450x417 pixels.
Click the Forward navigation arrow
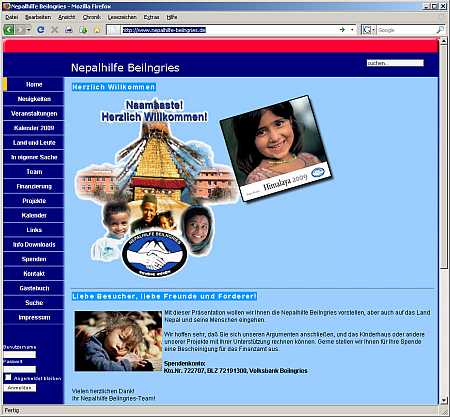[20, 30]
